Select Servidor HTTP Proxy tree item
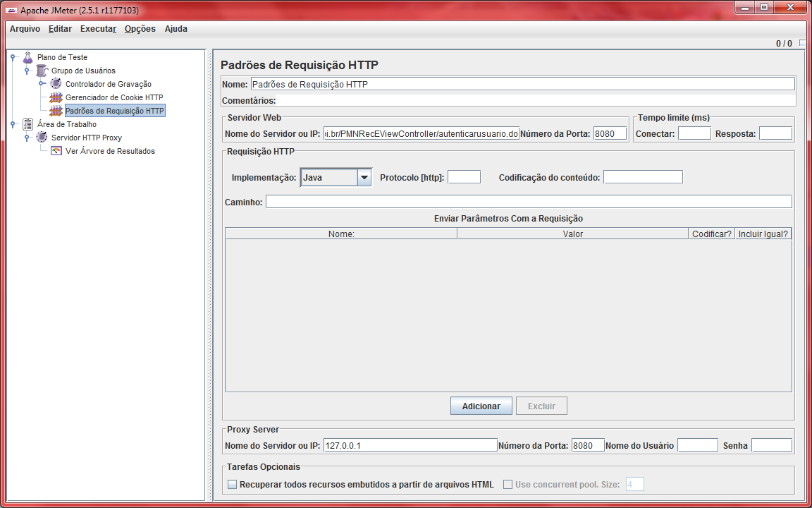This screenshot has width=812, height=508. [x=87, y=138]
